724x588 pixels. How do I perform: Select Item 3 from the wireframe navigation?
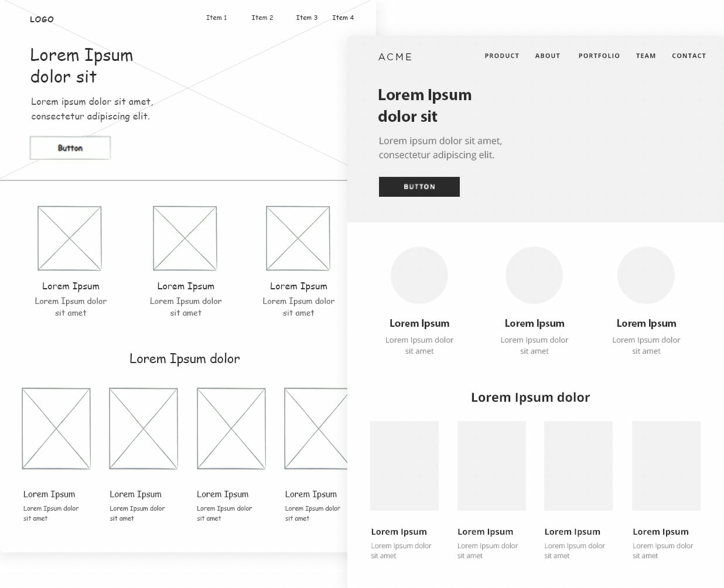[x=306, y=18]
